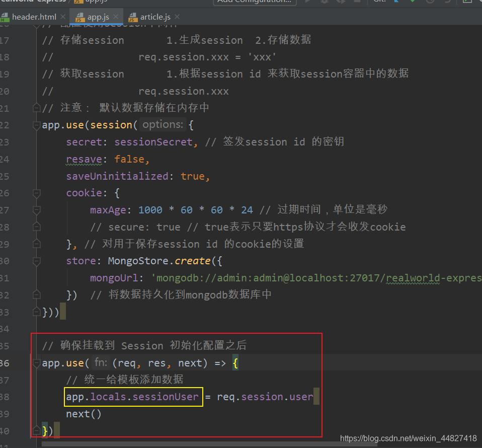Click the next() call

pos(84,414)
